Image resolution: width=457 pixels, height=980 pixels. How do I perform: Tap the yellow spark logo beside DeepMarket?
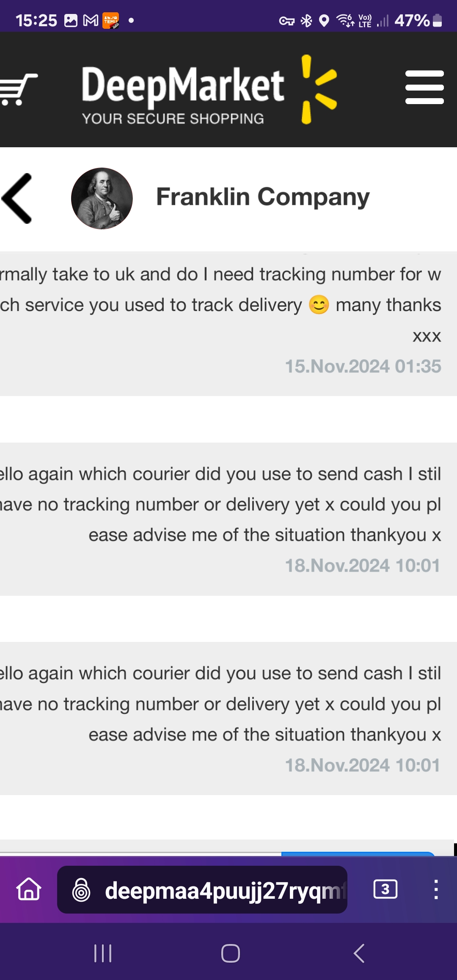(318, 89)
